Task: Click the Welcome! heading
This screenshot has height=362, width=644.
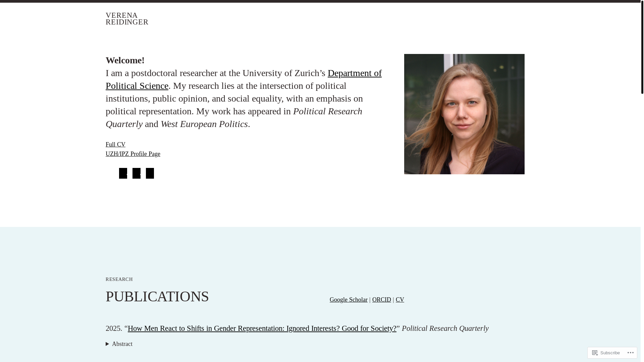Action: tap(125, 60)
